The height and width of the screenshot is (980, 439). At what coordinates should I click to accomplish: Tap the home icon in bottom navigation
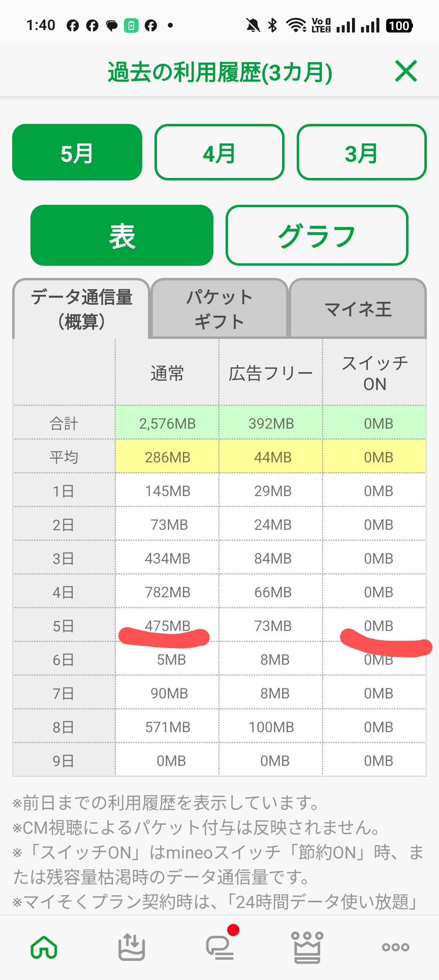coord(44,947)
